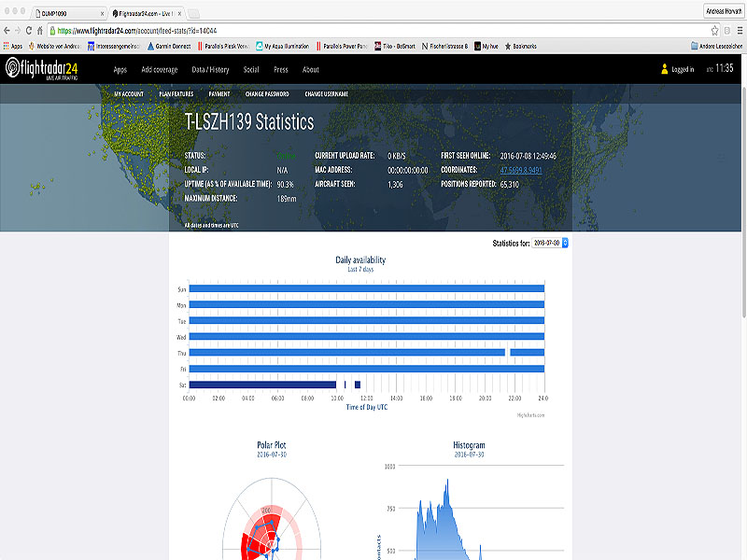Open Statistics for date dropdown
The image size is (747, 560).
pyautogui.click(x=550, y=243)
